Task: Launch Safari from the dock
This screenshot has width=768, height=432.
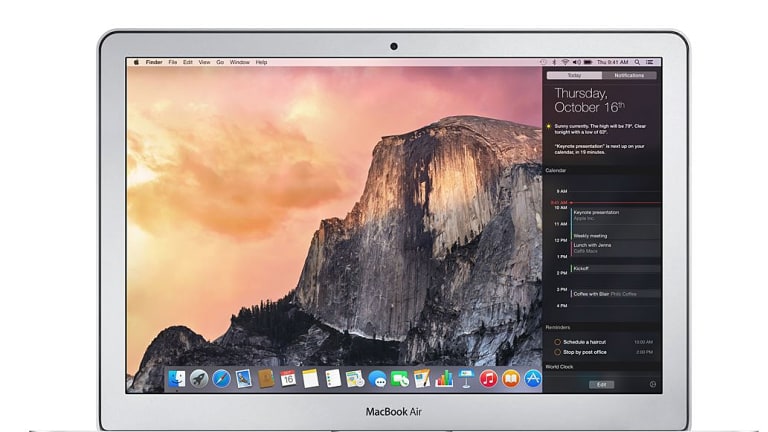Action: pyautogui.click(x=221, y=379)
